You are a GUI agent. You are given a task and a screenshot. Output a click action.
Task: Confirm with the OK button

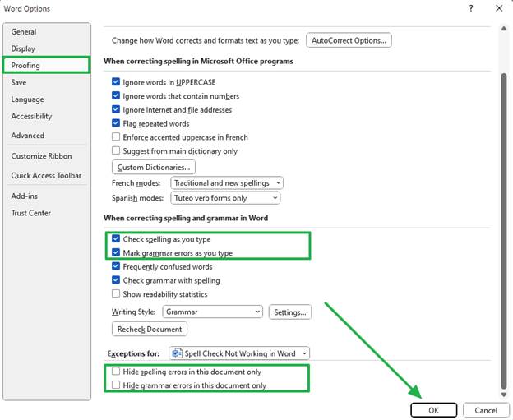click(433, 410)
